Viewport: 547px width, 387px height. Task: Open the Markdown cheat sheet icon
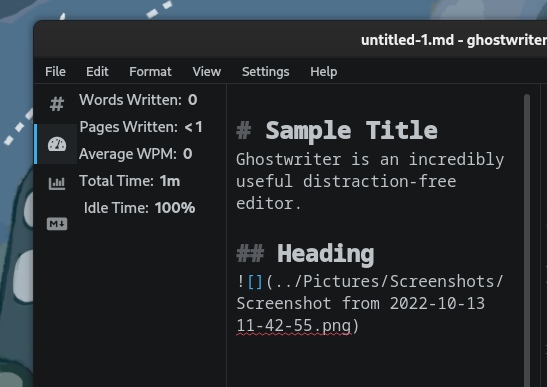coord(57,224)
